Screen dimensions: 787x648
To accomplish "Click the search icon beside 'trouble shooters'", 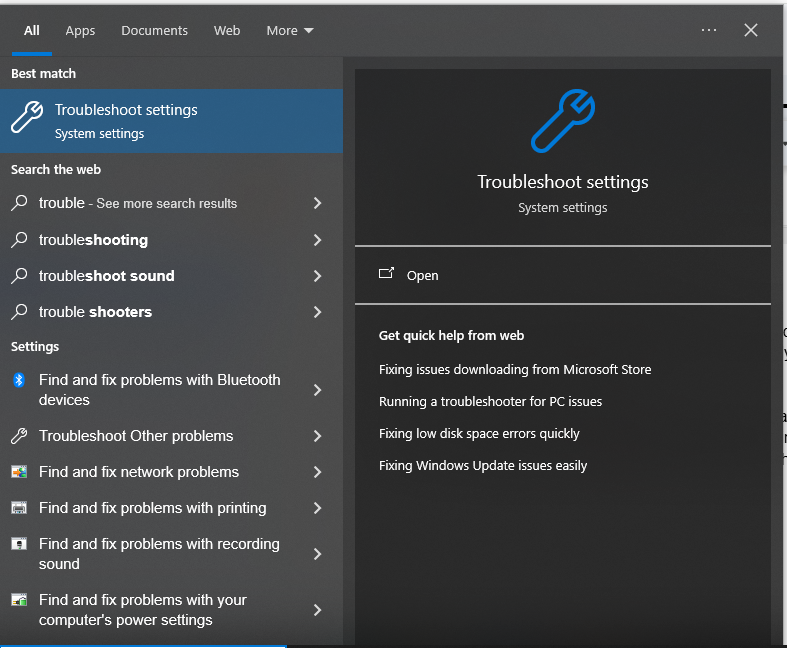I will (19, 312).
